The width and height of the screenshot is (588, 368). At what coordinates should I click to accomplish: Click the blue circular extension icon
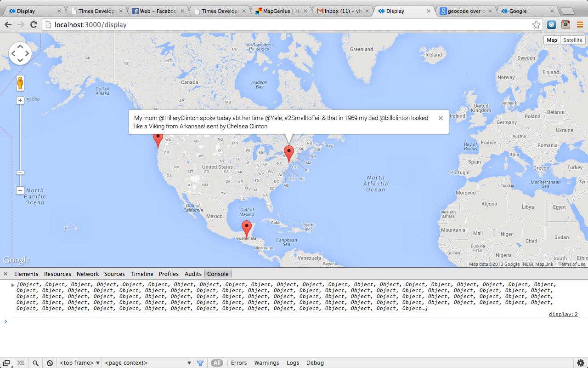click(551, 25)
